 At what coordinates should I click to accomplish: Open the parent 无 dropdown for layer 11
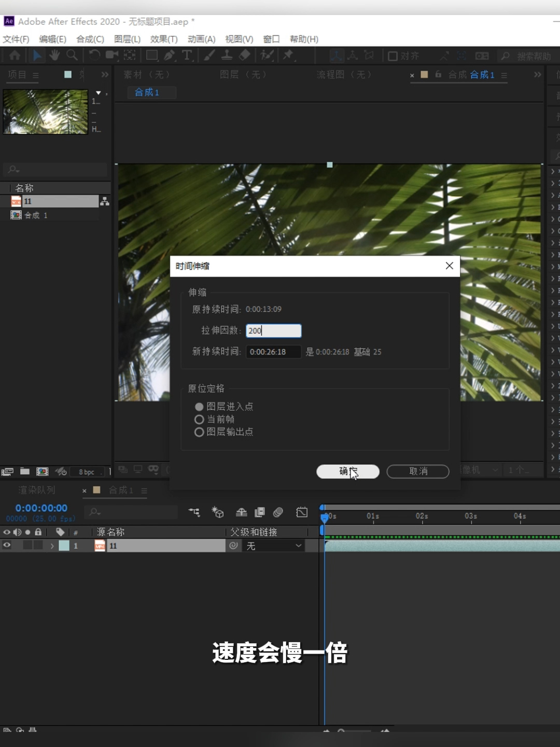[x=273, y=546]
